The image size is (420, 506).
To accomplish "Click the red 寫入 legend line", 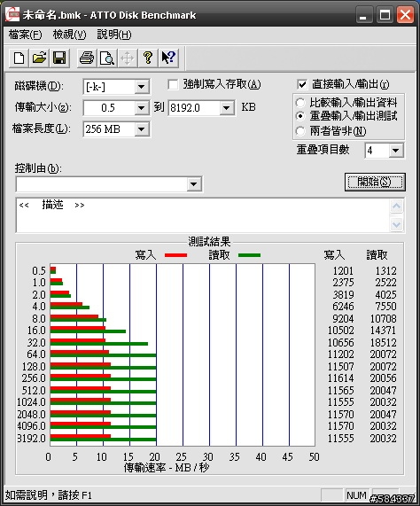I will click(175, 255).
